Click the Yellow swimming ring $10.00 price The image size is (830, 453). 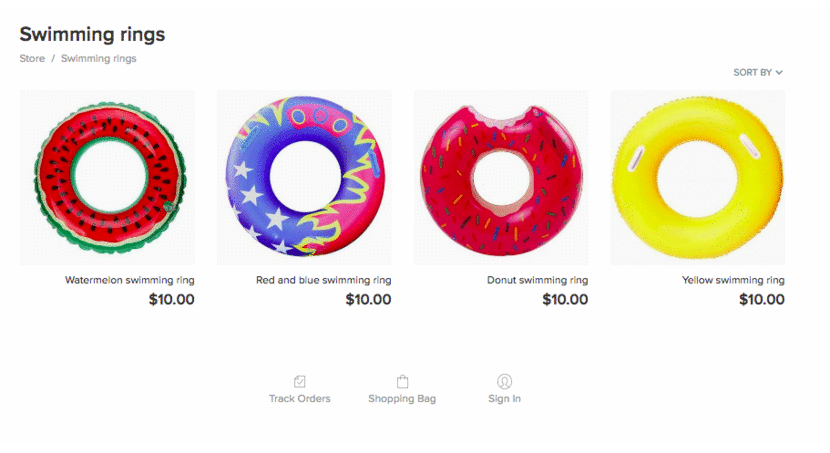click(762, 300)
